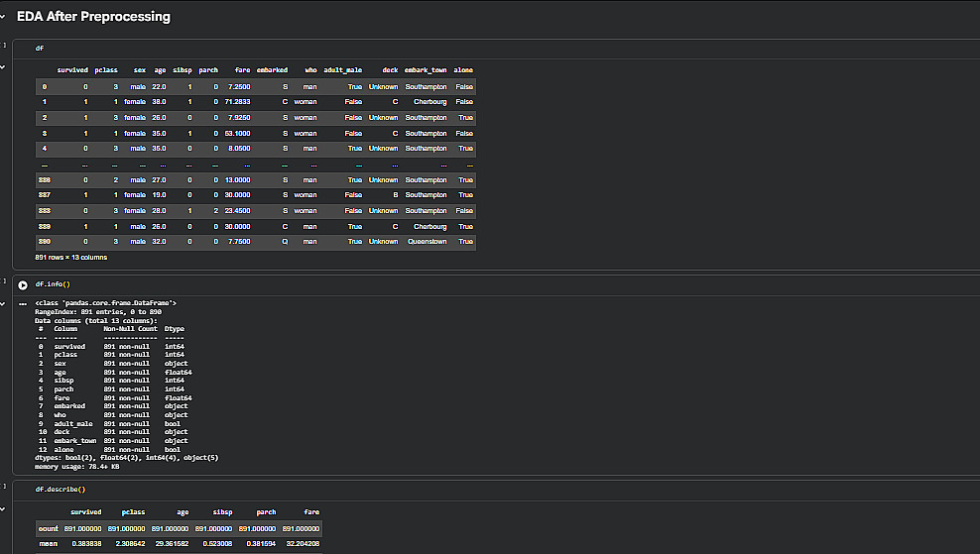Image resolution: width=980 pixels, height=554 pixels.
Task: Collapse the df.describe() output
Action: [3, 509]
